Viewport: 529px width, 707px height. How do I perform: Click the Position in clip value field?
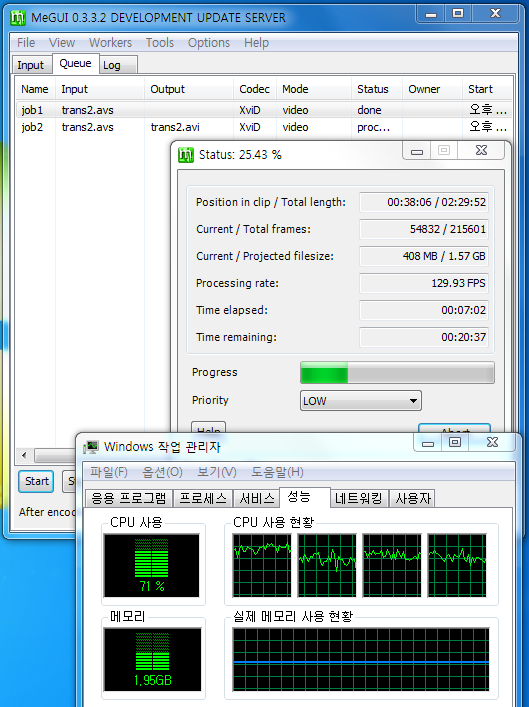[x=424, y=202]
